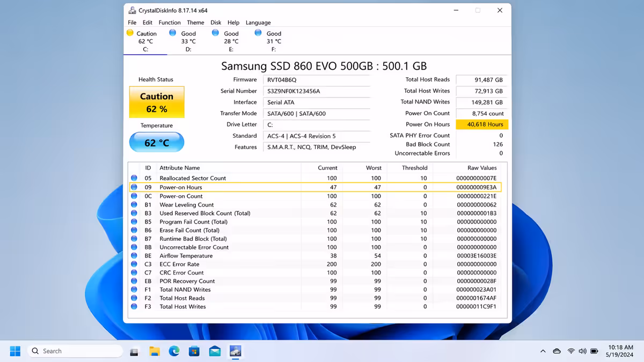Viewport: 644px width, 362px height.
Task: Click the status orb for POR Recovery Count
Action: [x=134, y=281]
